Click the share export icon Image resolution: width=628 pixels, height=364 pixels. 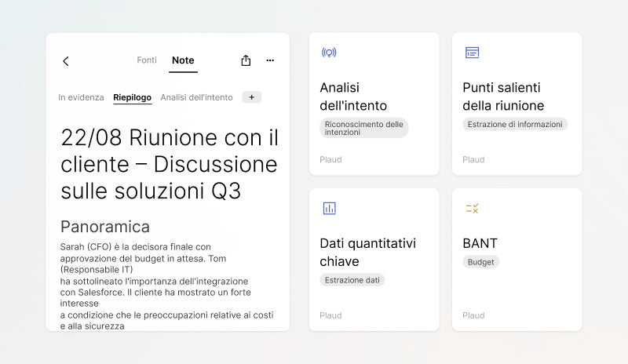click(x=246, y=60)
